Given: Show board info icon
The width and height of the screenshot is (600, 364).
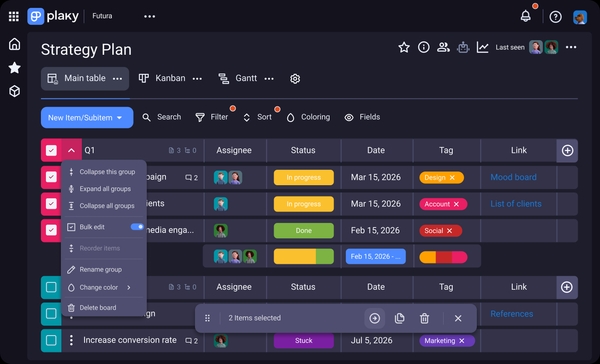Looking at the screenshot, I should (424, 47).
